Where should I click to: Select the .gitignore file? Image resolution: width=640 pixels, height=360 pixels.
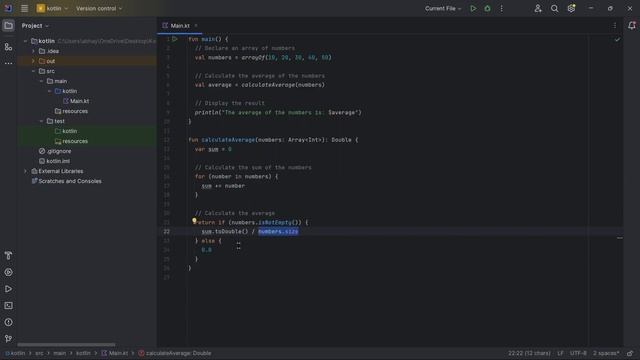(x=55, y=151)
